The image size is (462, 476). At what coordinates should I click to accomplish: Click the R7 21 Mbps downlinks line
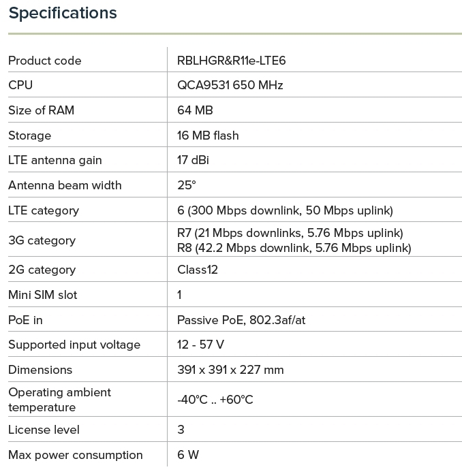tap(290, 233)
